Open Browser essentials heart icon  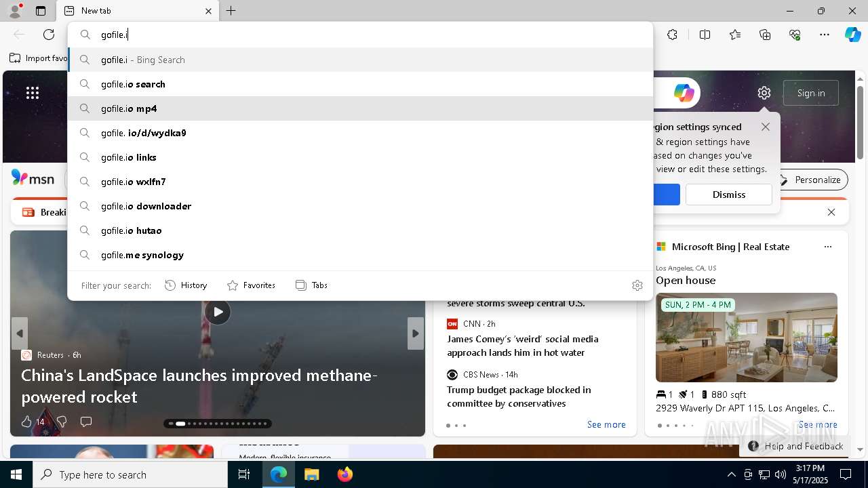click(795, 35)
